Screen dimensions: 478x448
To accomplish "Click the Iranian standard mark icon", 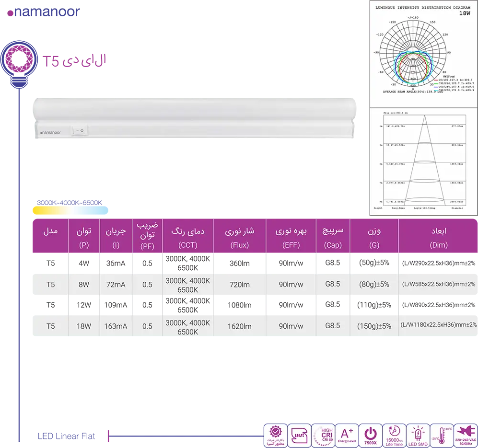I will [299, 435].
